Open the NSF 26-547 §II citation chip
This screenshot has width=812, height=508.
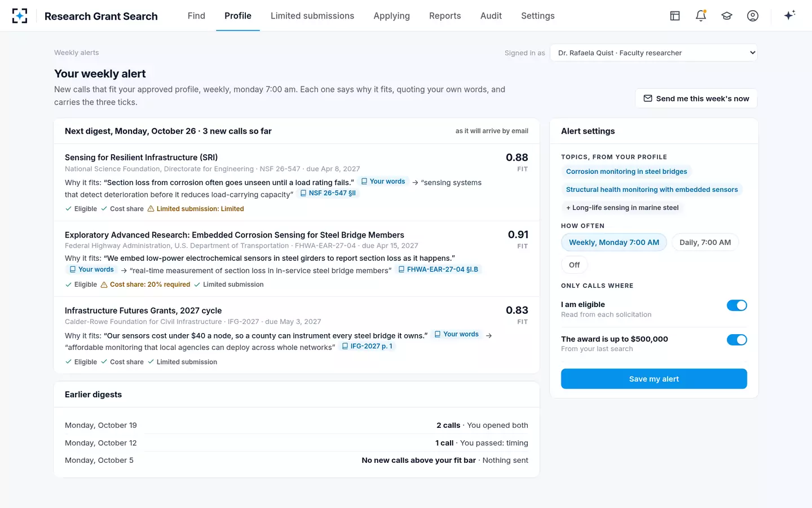click(328, 193)
